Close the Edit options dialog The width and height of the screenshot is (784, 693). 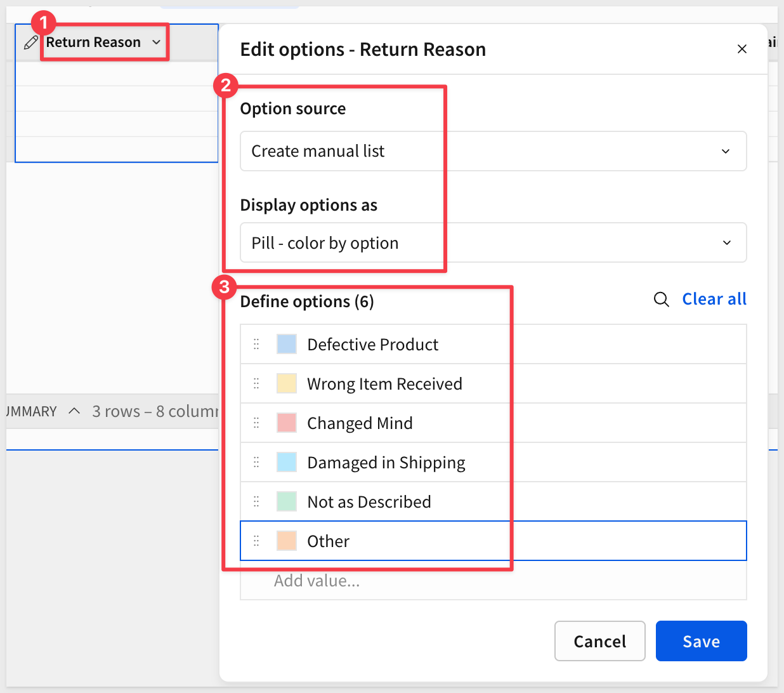742,49
